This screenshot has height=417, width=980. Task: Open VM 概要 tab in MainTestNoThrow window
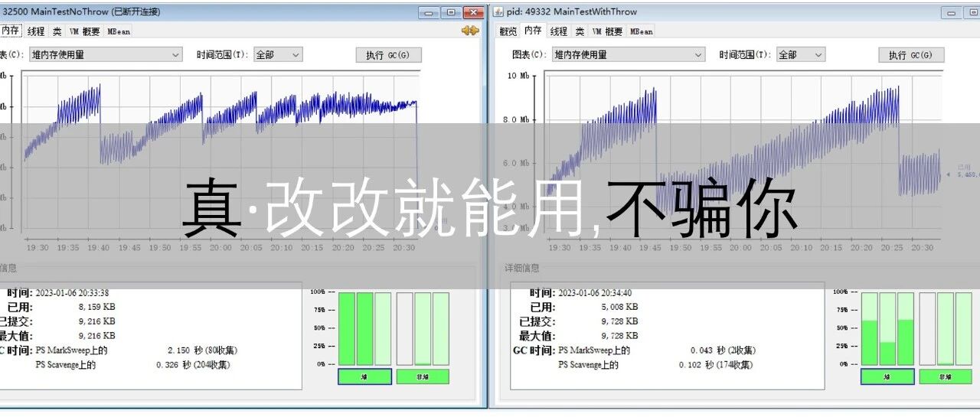[85, 31]
